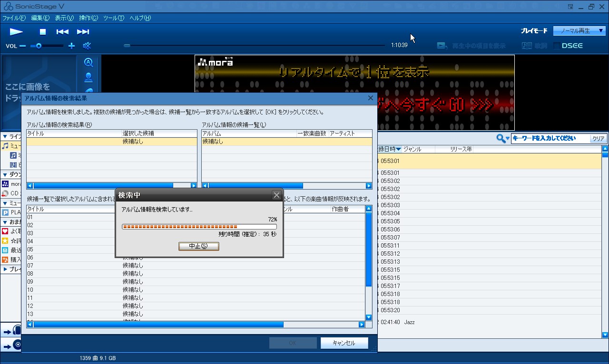Click the アーティスト column header in the candidate list

point(350,134)
